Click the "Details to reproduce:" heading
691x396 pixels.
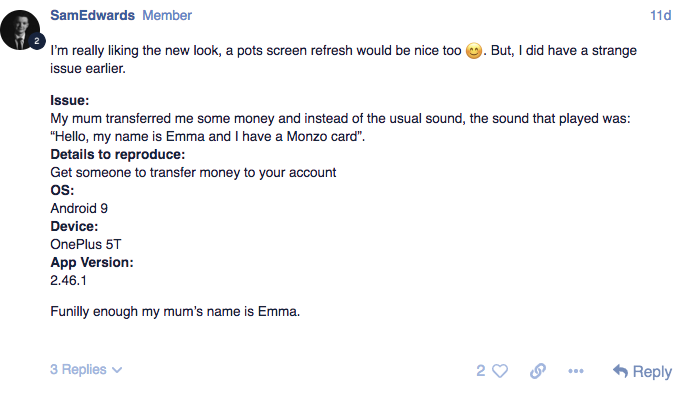tap(118, 155)
